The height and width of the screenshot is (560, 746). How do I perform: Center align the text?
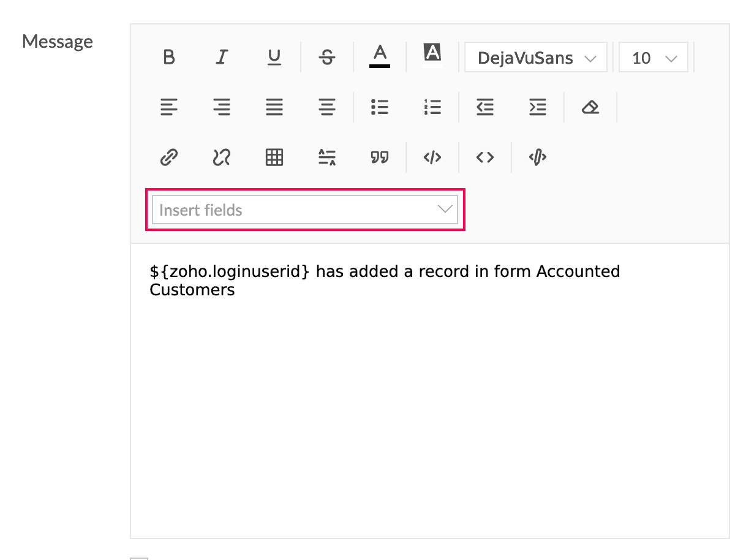(327, 107)
